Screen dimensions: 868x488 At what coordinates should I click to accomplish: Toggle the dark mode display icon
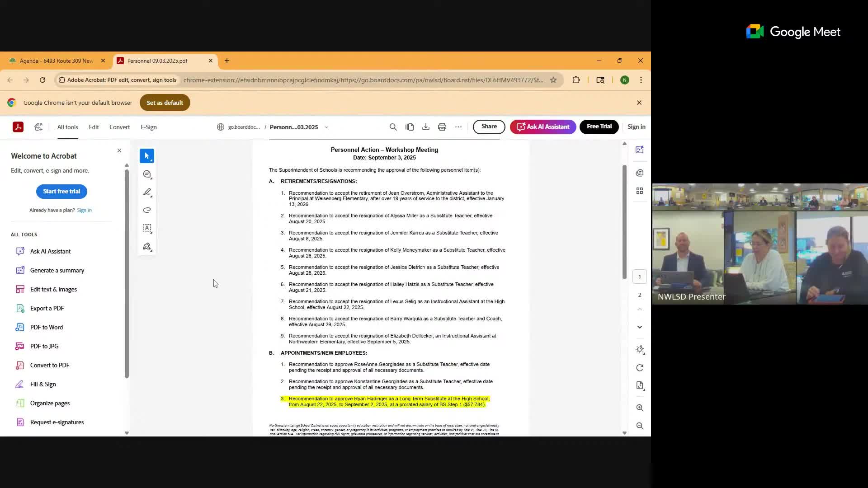[x=639, y=349]
